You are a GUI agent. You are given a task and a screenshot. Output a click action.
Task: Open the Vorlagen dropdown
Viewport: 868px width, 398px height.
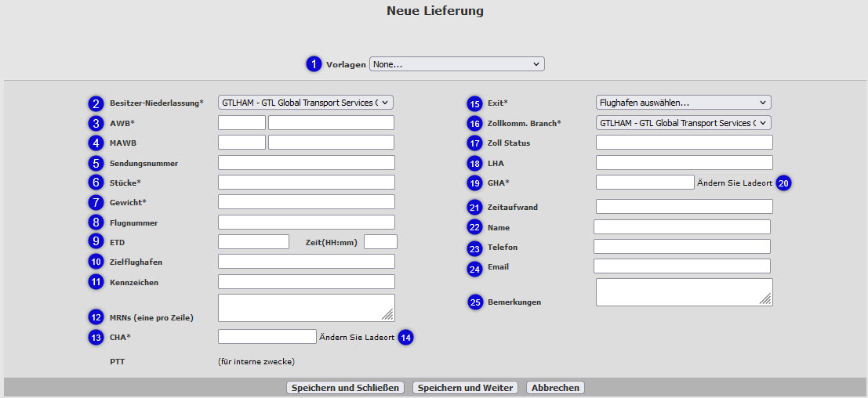(x=456, y=64)
